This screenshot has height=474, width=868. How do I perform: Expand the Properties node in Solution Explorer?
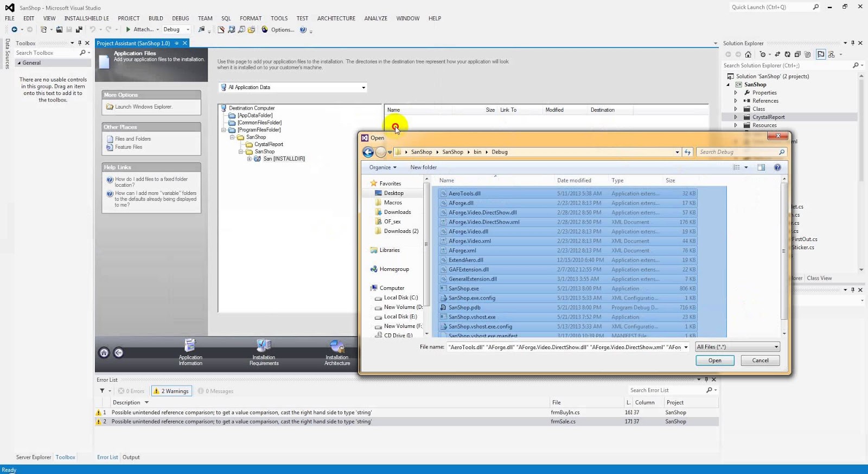pyautogui.click(x=736, y=93)
